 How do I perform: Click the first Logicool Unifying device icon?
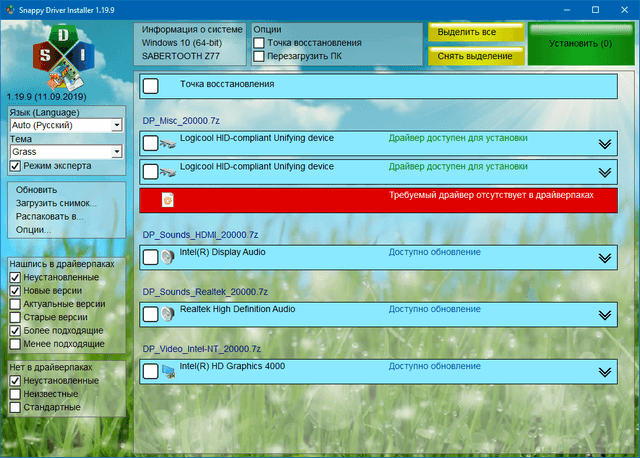(168, 144)
